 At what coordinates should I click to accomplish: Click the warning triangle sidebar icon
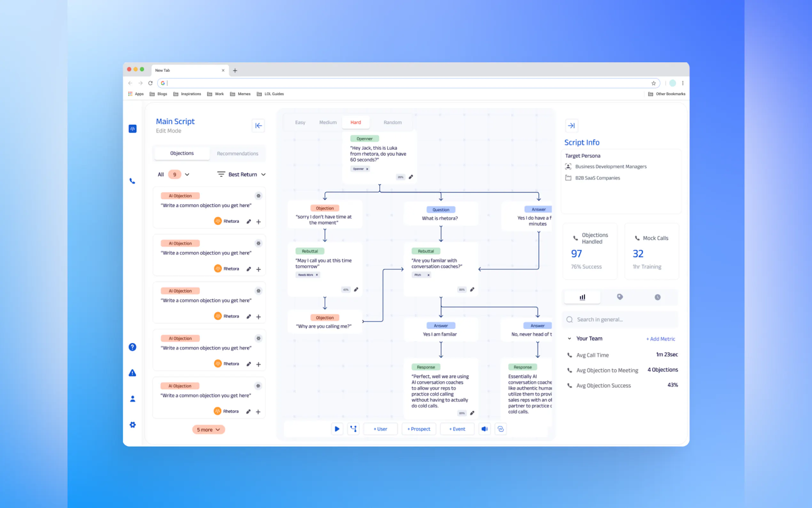[132, 373]
